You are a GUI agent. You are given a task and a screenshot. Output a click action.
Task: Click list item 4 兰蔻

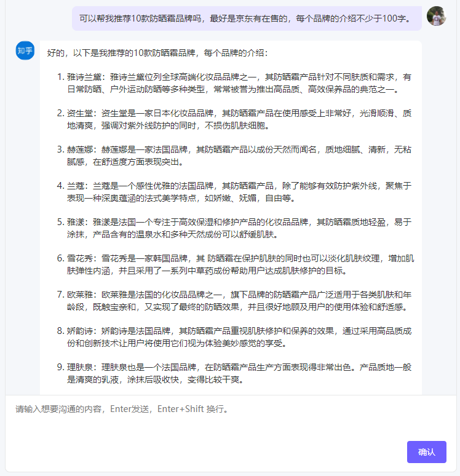(x=234, y=192)
